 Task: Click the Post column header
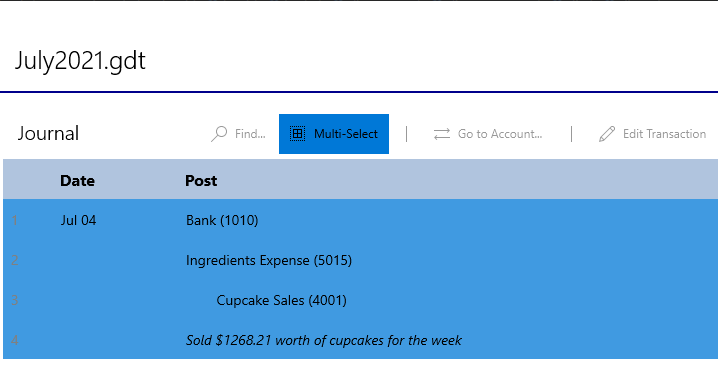201,180
